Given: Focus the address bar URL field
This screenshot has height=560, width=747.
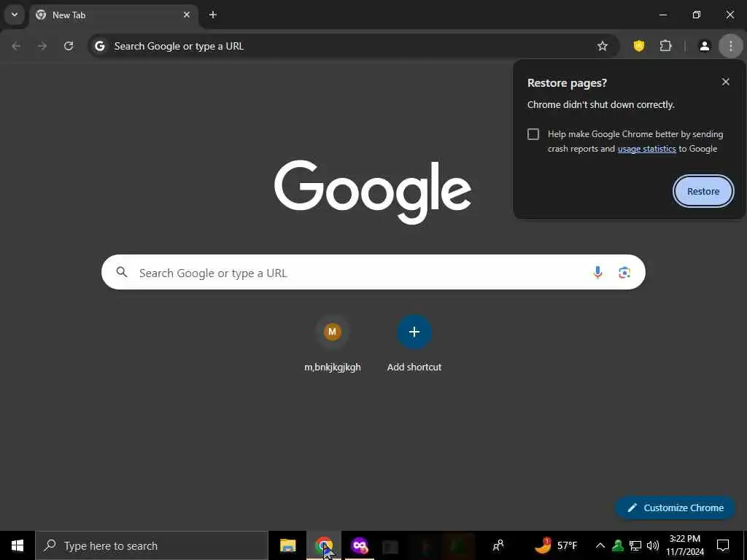Looking at the screenshot, I should click(x=354, y=46).
